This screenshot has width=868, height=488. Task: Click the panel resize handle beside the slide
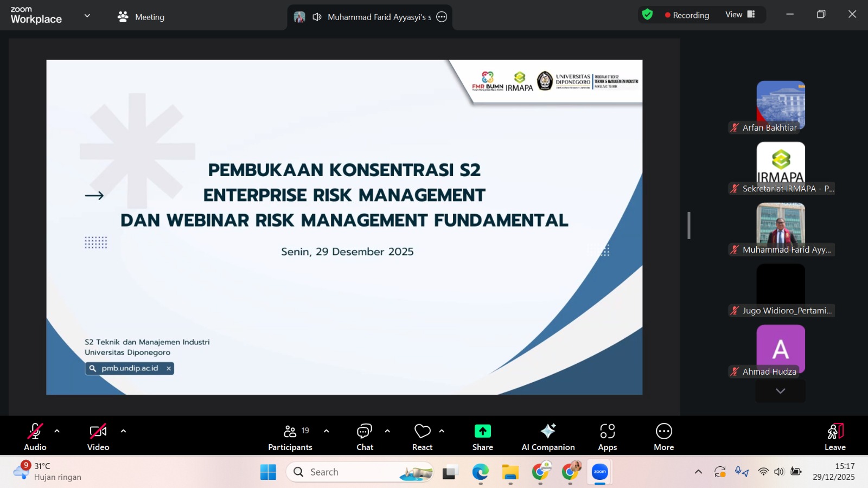pyautogui.click(x=689, y=226)
